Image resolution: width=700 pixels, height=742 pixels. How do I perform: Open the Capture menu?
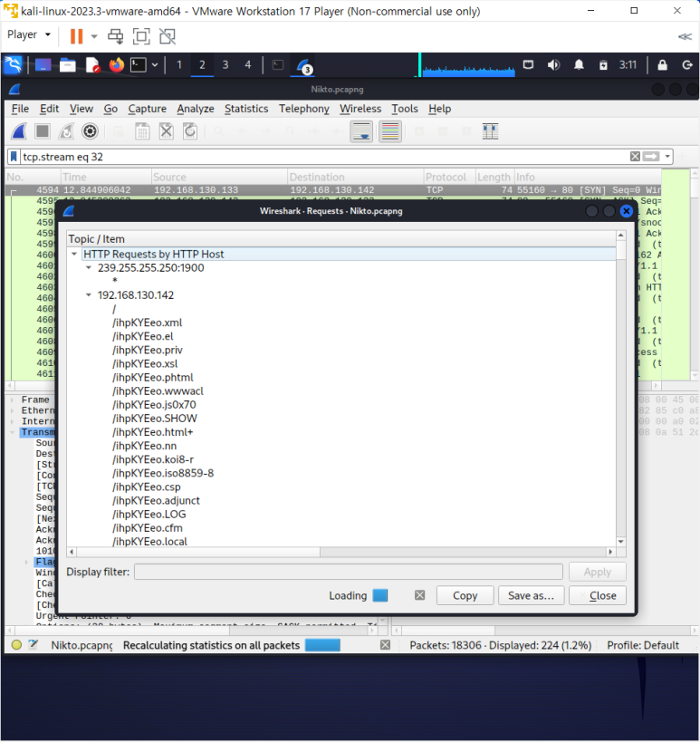pyautogui.click(x=147, y=109)
